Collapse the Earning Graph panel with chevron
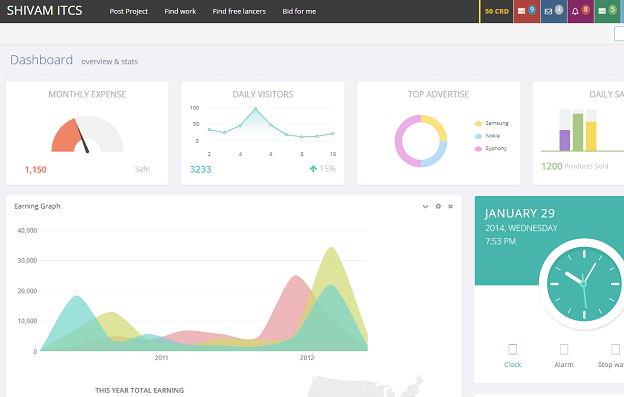The height and width of the screenshot is (397, 624). tap(425, 206)
